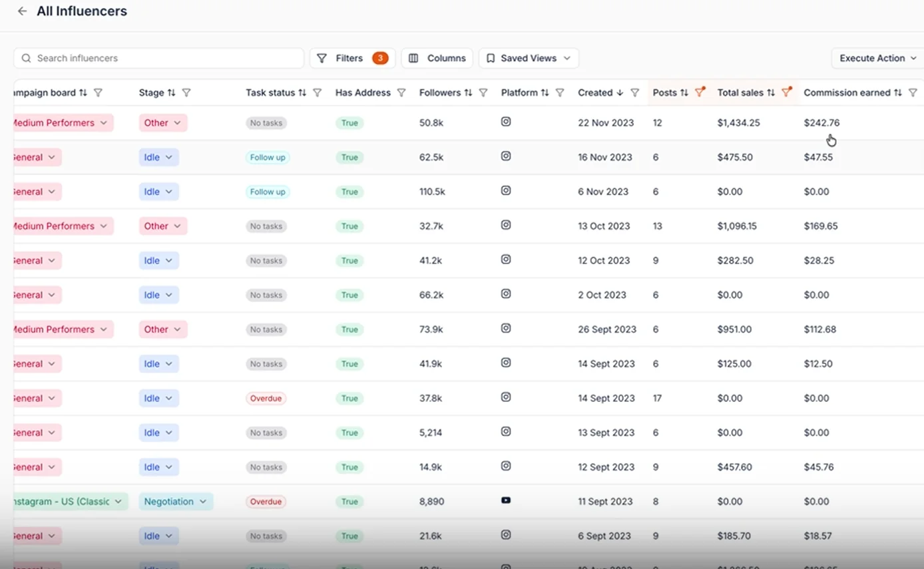
Task: Click YouTube icon in the 11 Sept 2023 row
Action: click(x=506, y=500)
